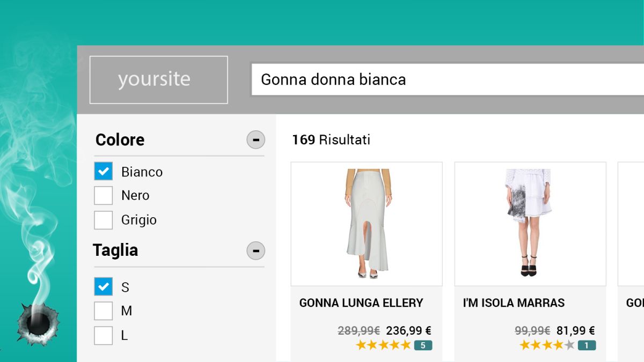Deselect the S size filter
Image resolution: width=644 pixels, height=362 pixels.
pyautogui.click(x=104, y=287)
